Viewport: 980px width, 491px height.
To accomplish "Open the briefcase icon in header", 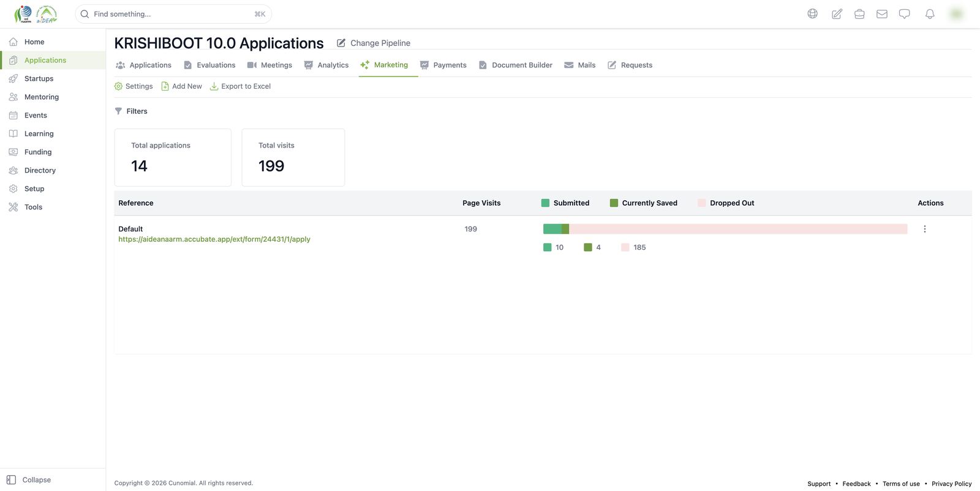I will (x=859, y=13).
